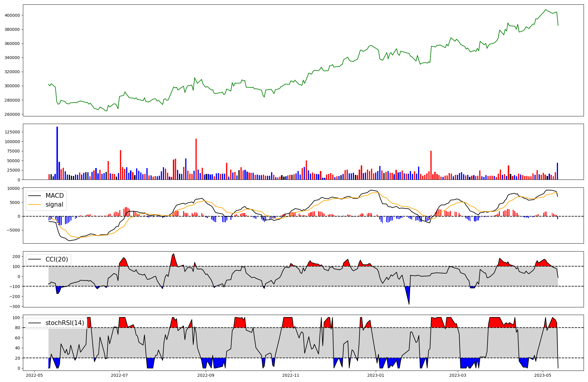Click the CCI(20) legend label
This screenshot has height=382, width=588.
click(56, 259)
